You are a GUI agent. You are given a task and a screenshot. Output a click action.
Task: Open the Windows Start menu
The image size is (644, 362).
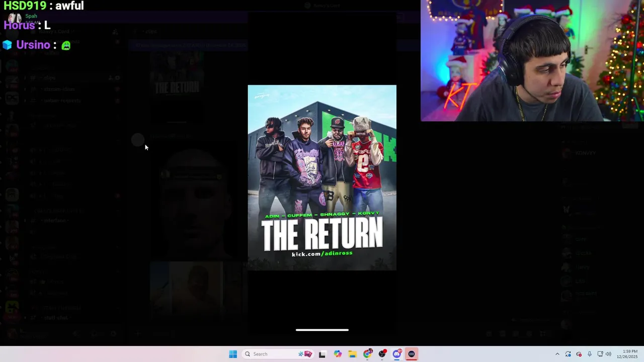233,354
